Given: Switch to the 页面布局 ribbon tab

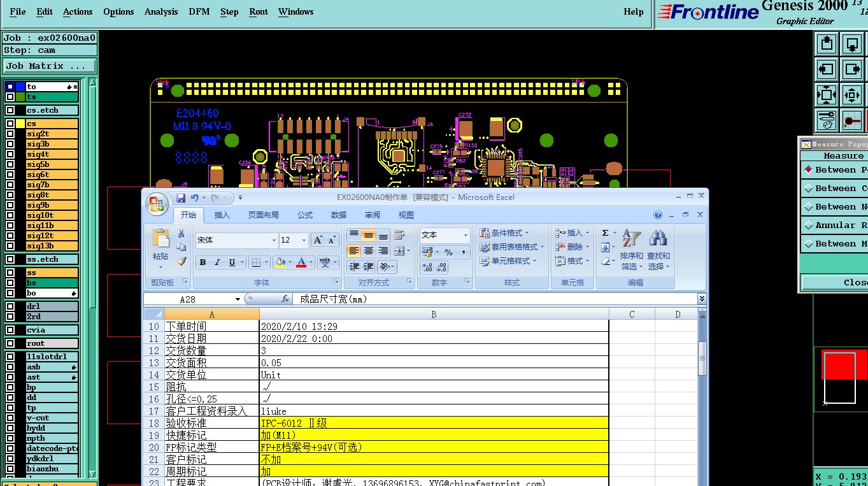Looking at the screenshot, I should [x=264, y=215].
